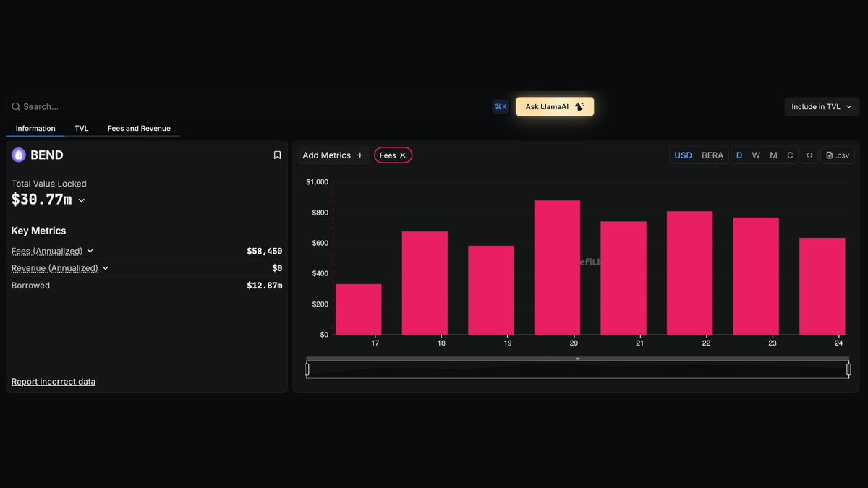Viewport: 868px width, 488px height.
Task: Click the $0 revenue value
Action: [x=277, y=268]
